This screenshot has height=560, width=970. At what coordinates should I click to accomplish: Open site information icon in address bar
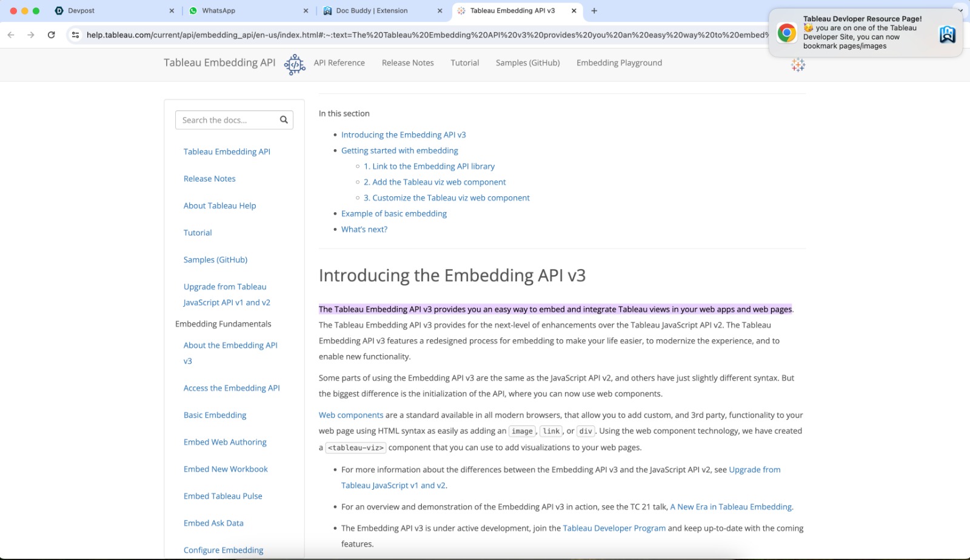(75, 35)
